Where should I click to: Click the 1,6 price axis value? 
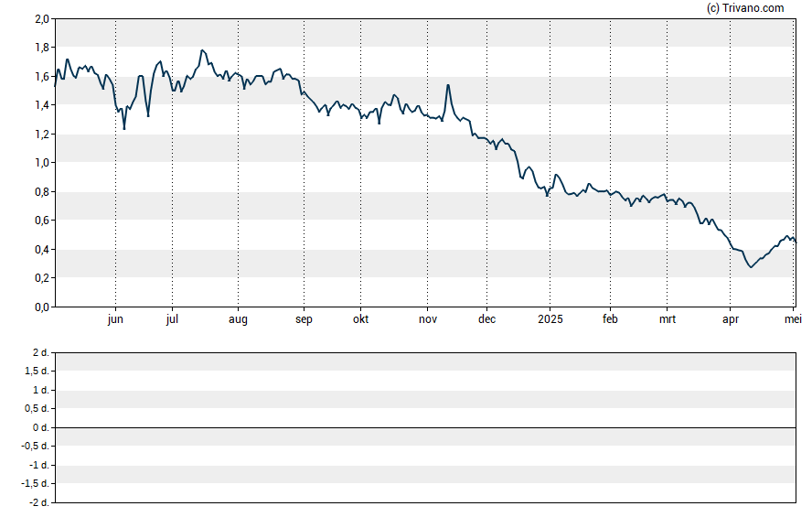tap(42, 77)
